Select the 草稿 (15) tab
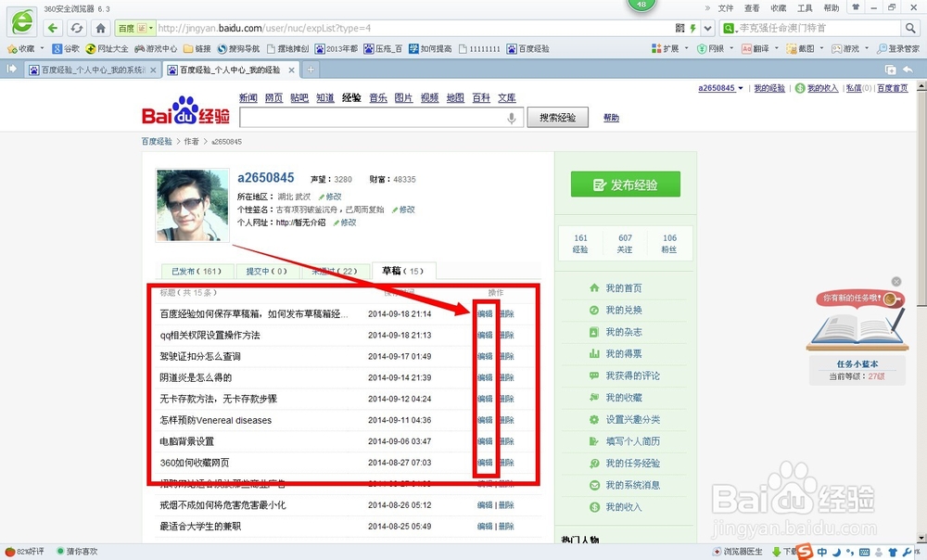 pos(403,271)
